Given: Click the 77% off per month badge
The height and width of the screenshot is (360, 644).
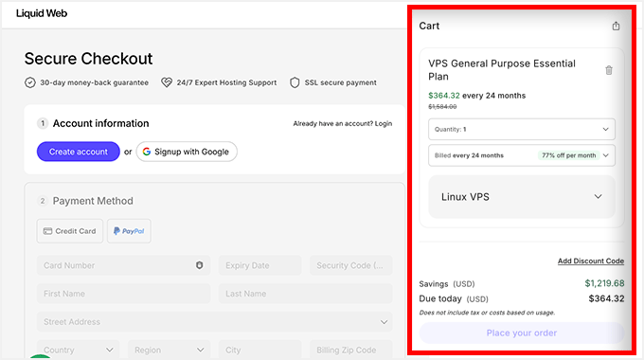Looking at the screenshot, I should 568,155.
